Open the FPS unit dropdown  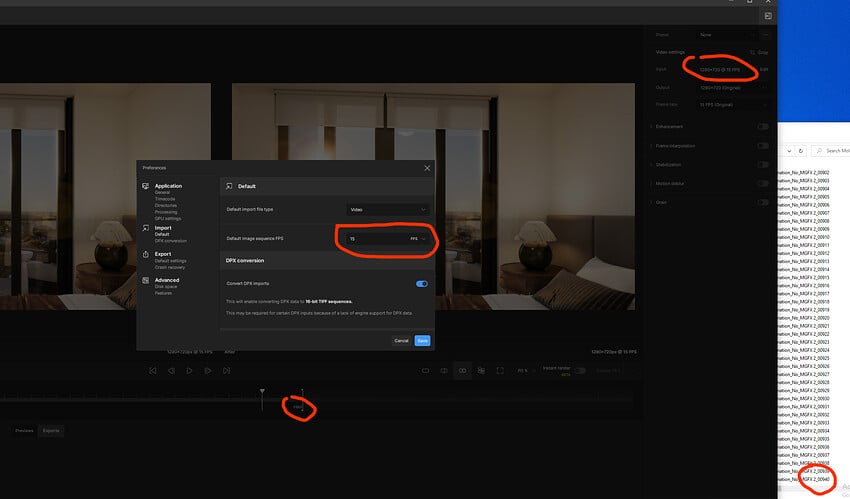pos(418,239)
